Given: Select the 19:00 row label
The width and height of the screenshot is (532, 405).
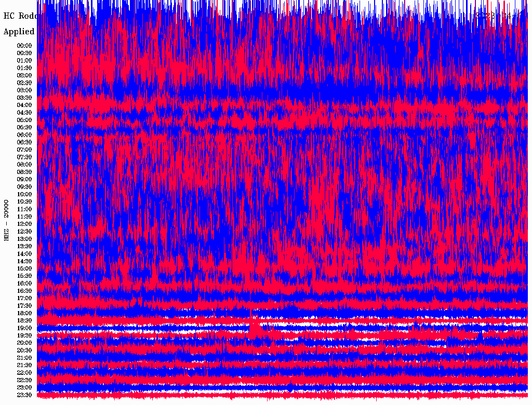Looking at the screenshot, I should (24, 328).
